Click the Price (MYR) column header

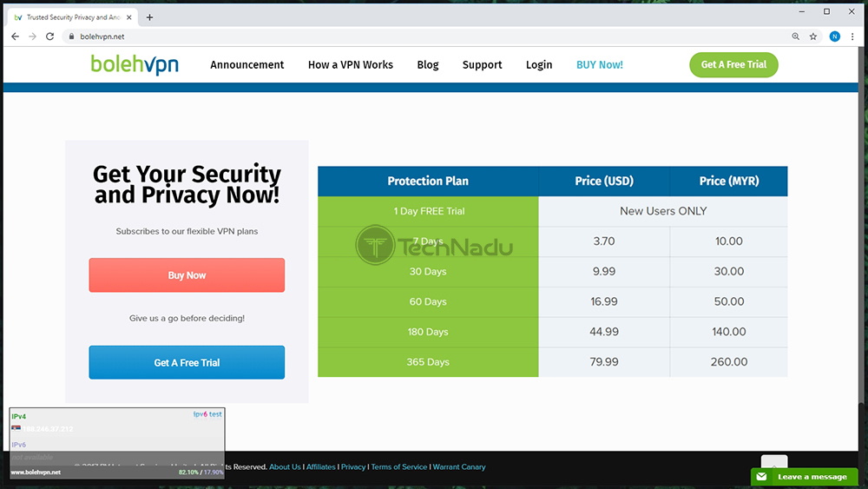point(729,181)
